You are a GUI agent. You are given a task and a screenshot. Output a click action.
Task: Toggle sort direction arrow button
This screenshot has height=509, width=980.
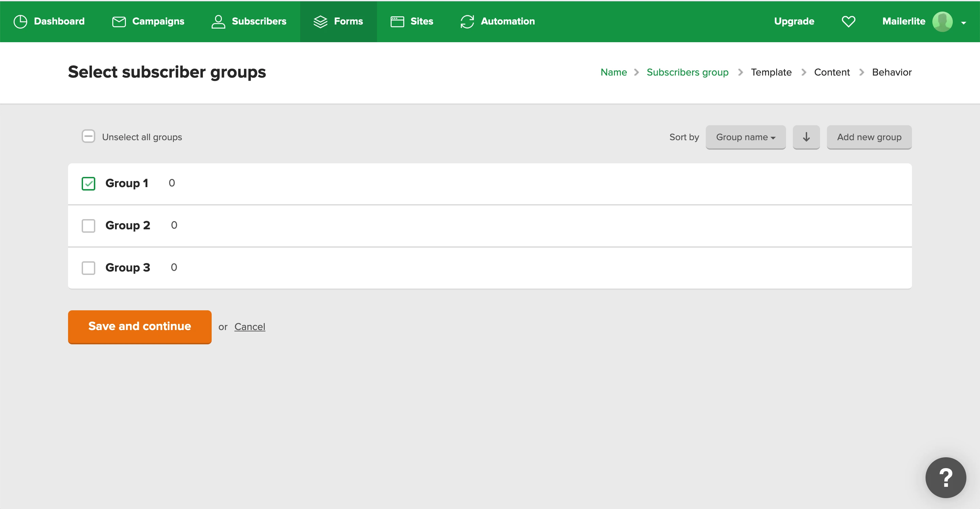[x=806, y=137]
